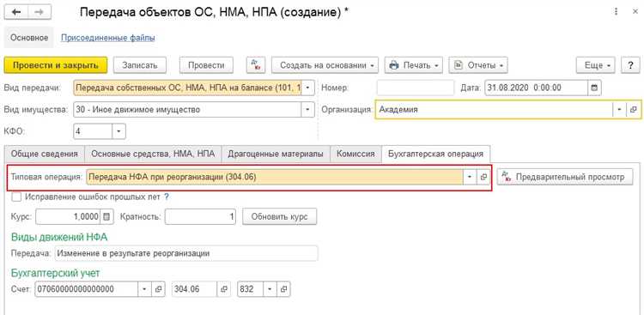Image resolution: width=644 pixels, height=315 pixels.
Task: Click the Записать button
Action: [x=140, y=65]
